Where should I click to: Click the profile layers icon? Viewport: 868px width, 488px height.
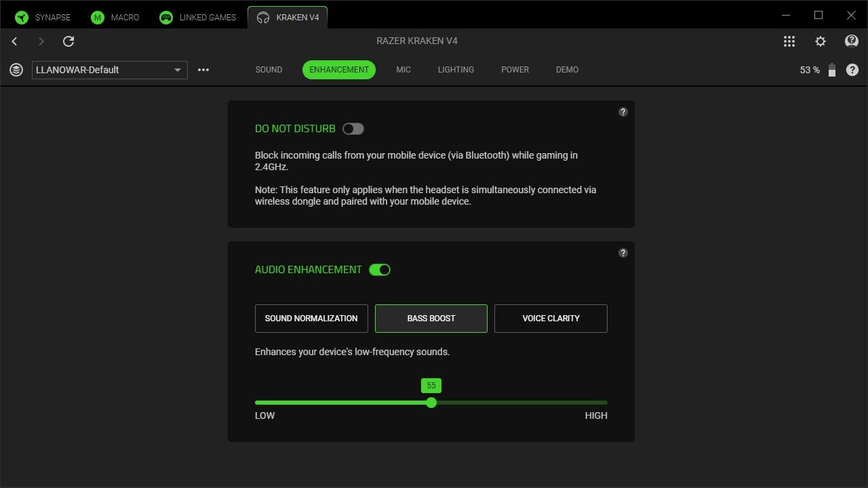pyautogui.click(x=16, y=70)
